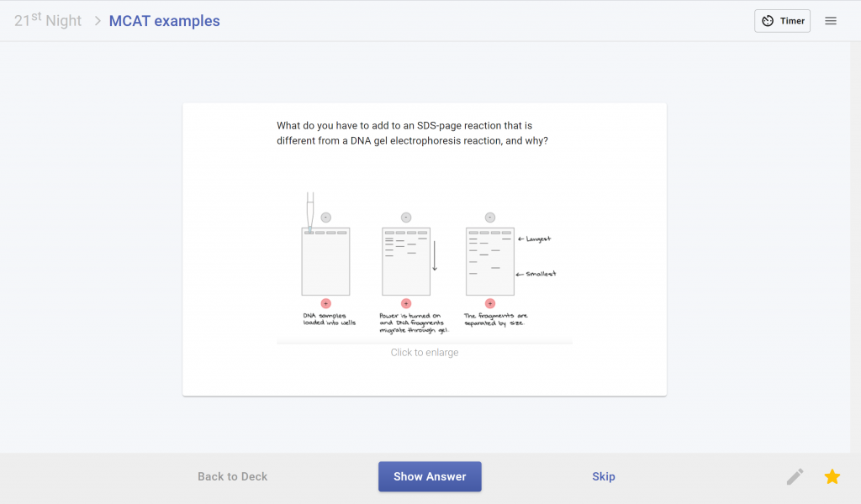Click the 'Click to enlarge' caption
The image size is (861, 504).
[425, 352]
